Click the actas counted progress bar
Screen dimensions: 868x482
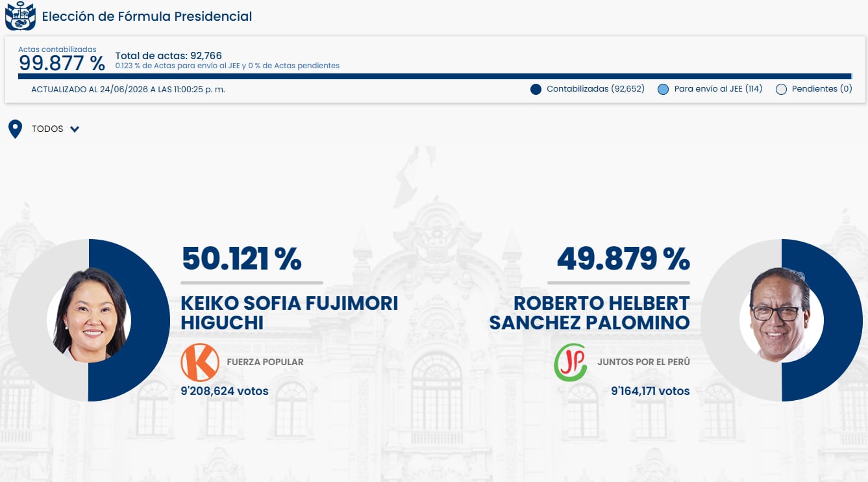pos(435,76)
